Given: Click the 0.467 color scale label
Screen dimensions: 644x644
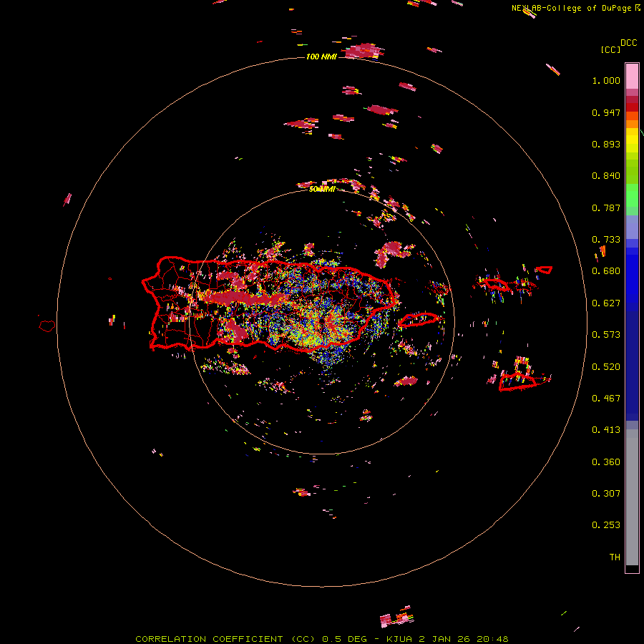Looking at the screenshot, I should (x=606, y=399).
